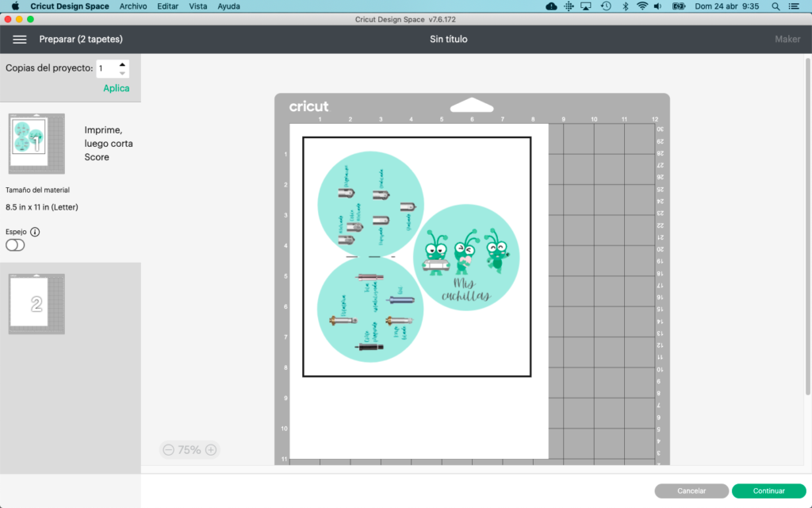
Task: Open the Cricut Design Space menu
Action: (x=70, y=6)
